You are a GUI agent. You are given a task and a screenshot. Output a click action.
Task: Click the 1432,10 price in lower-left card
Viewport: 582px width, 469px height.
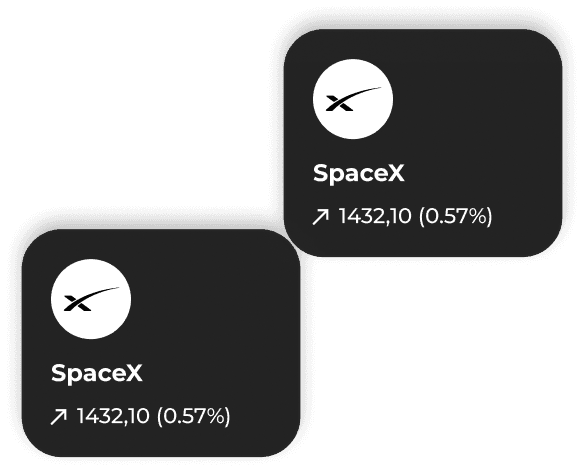[x=113, y=416]
